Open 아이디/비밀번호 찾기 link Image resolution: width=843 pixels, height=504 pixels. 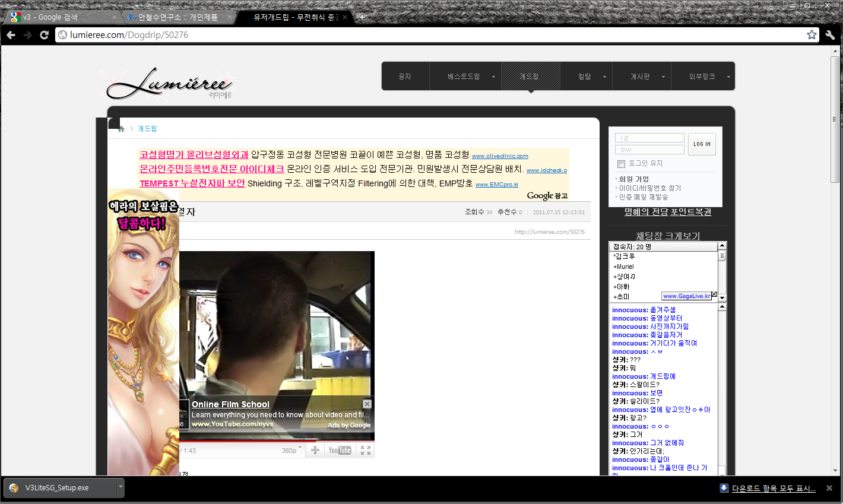click(650, 188)
